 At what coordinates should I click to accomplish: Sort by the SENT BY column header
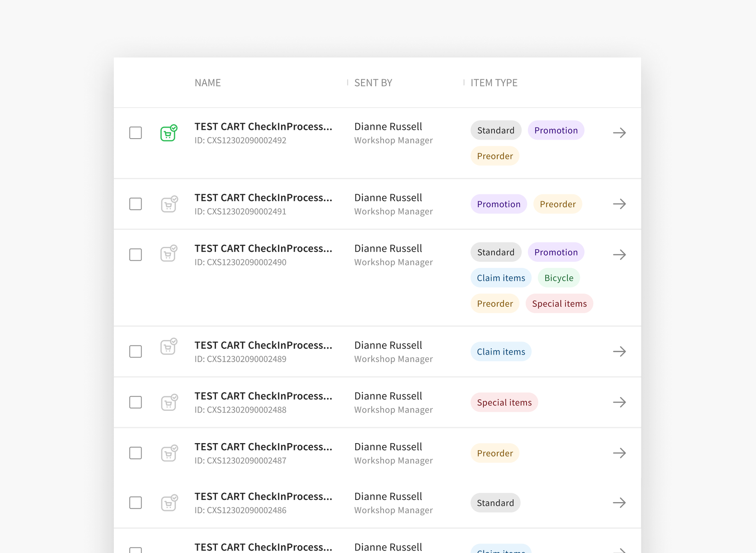point(373,83)
